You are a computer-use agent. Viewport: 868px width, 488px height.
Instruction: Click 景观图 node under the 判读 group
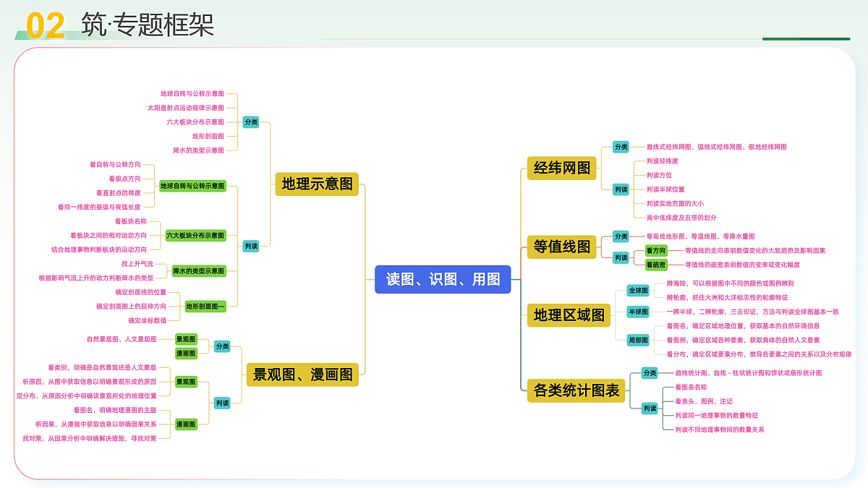(x=186, y=382)
